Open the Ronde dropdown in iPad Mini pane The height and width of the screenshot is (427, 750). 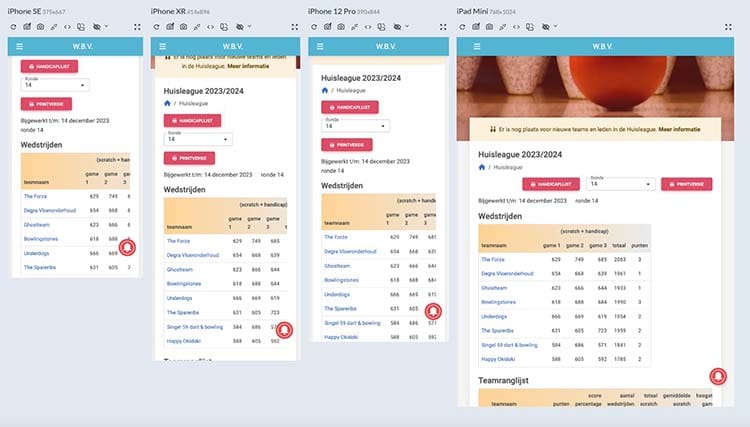pos(620,184)
